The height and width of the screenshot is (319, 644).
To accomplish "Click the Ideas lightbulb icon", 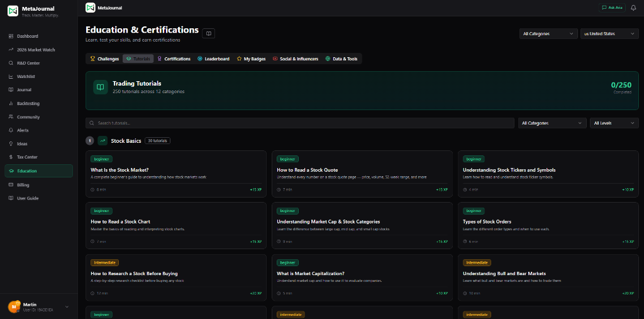I will pyautogui.click(x=11, y=144).
